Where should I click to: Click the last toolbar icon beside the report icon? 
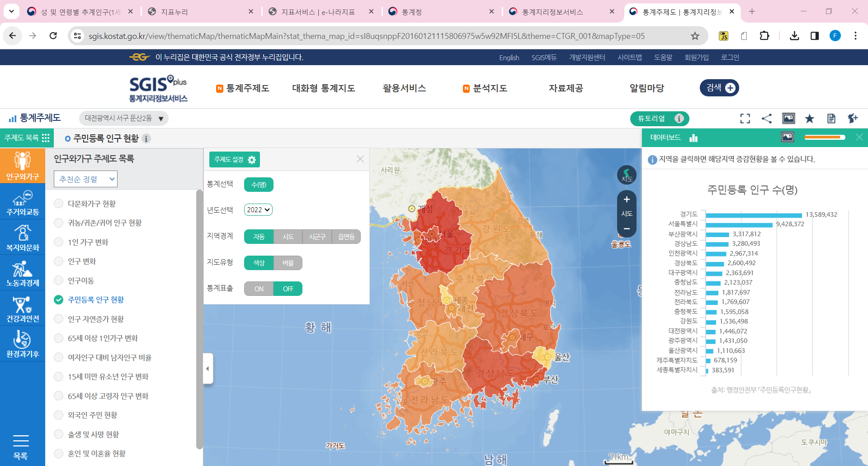pos(853,119)
